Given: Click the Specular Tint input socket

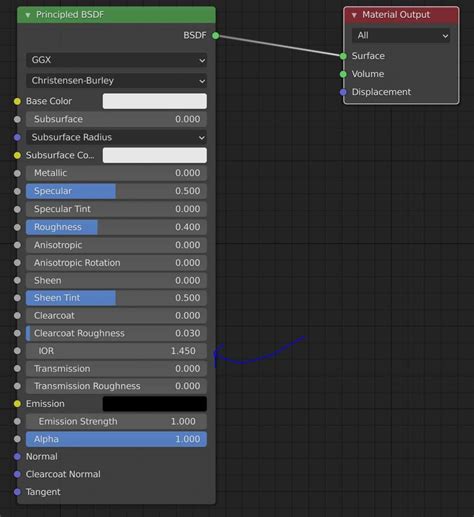Looking at the screenshot, I should pyautogui.click(x=17, y=209).
